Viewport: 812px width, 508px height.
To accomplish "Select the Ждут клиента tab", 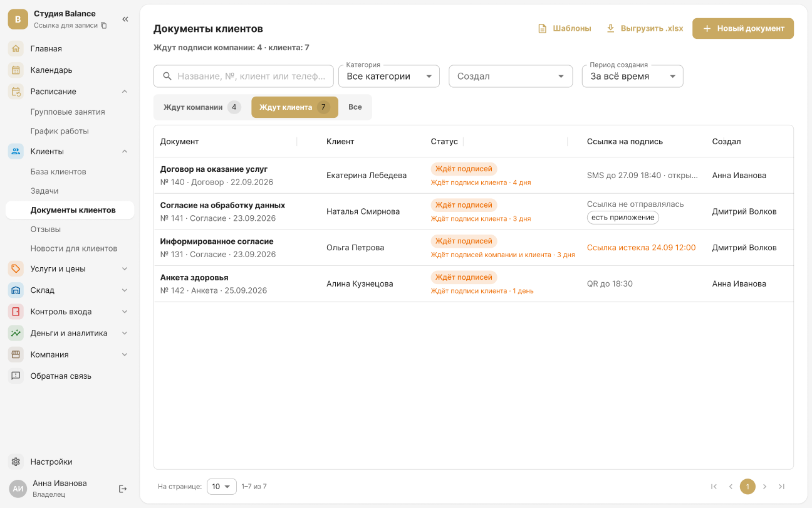I will (x=294, y=107).
